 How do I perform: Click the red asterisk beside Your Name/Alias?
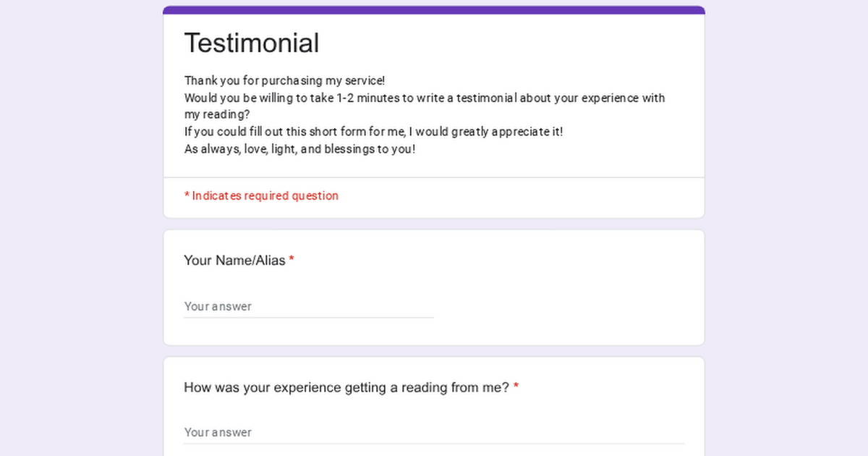[292, 260]
